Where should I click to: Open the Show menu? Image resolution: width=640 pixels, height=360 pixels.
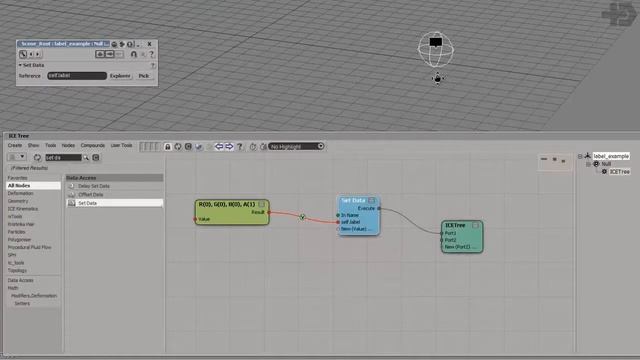(33, 145)
